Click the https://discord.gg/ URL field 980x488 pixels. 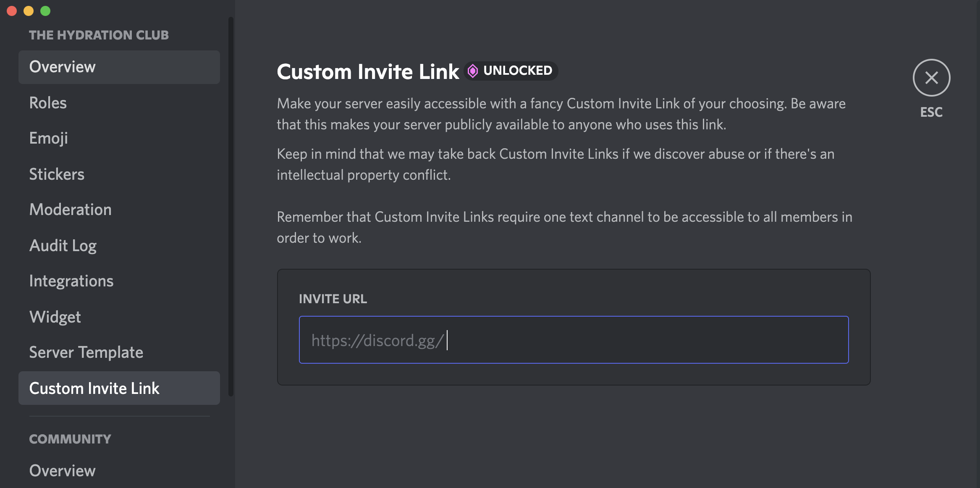(573, 340)
